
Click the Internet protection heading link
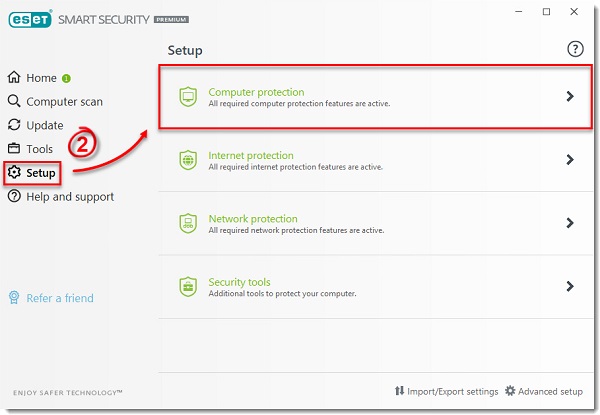point(251,156)
